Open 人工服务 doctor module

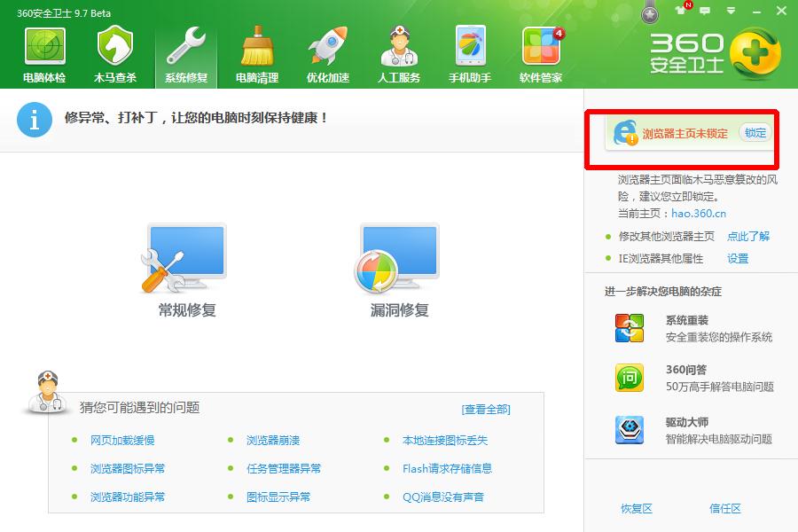click(x=399, y=56)
